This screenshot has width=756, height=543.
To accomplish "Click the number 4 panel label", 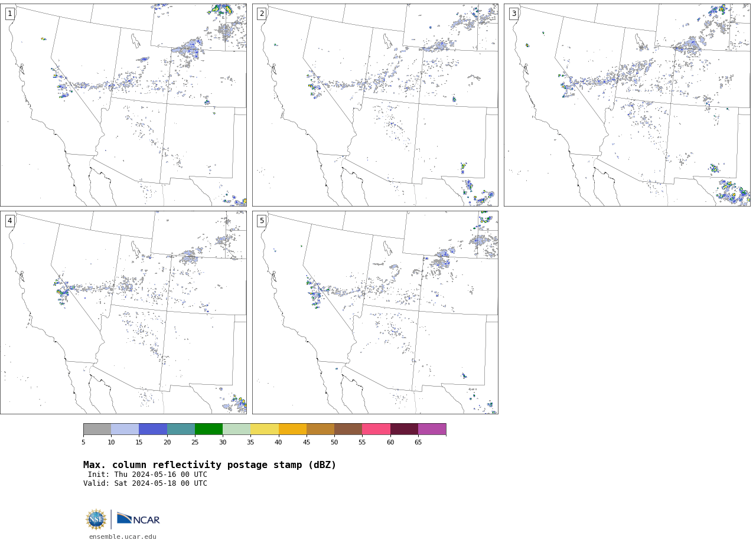I will point(9,221).
